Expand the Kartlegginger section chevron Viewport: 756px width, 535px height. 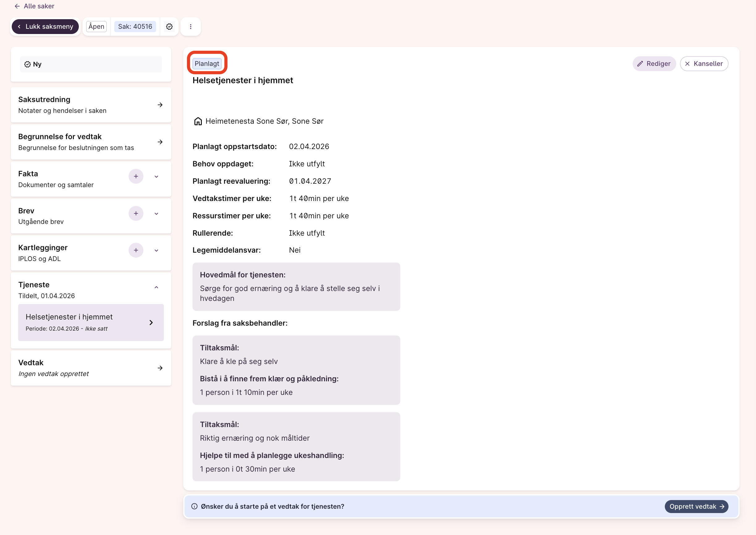click(156, 250)
